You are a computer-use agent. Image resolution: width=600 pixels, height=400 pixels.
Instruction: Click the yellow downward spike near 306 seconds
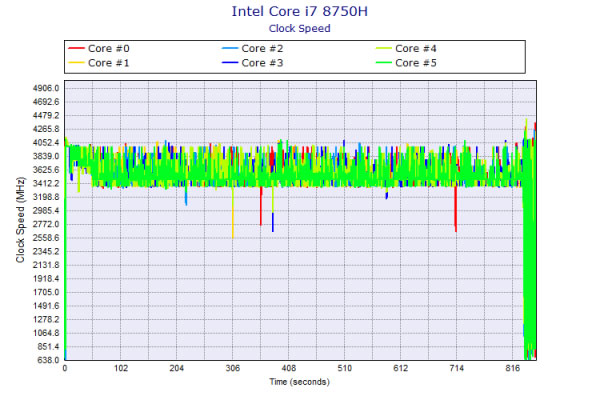[233, 213]
